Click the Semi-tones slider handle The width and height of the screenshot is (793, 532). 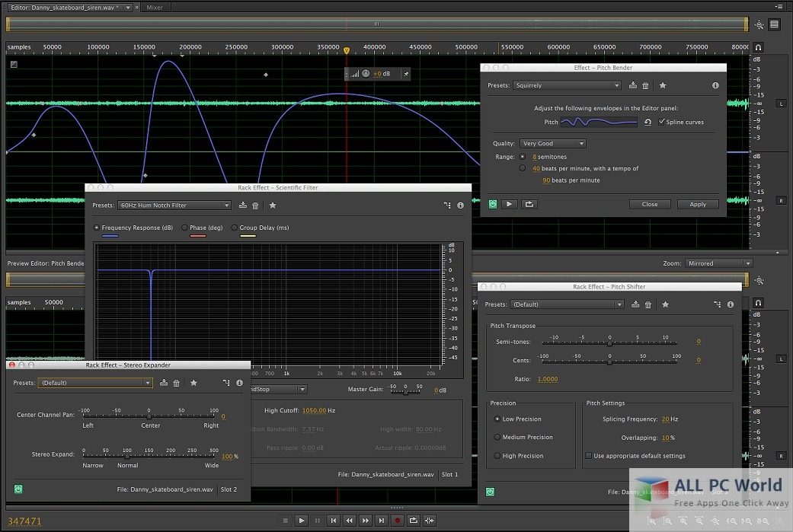pyautogui.click(x=610, y=343)
